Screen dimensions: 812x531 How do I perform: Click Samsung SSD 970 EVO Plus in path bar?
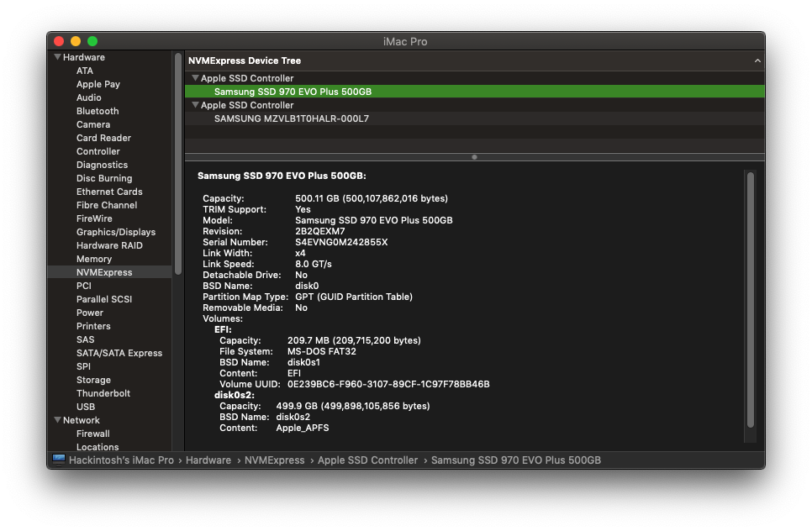tap(516, 460)
